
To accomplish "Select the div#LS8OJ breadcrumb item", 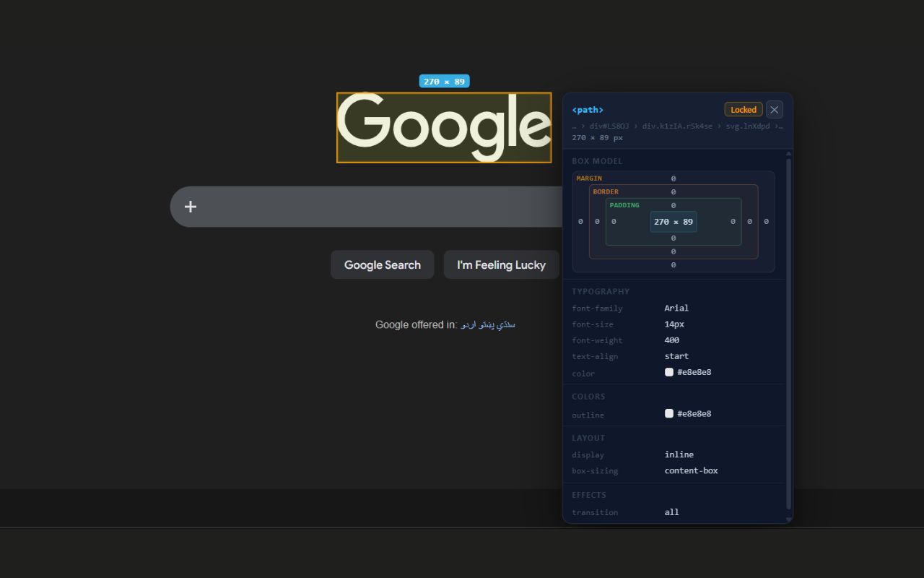I will [x=611, y=126].
